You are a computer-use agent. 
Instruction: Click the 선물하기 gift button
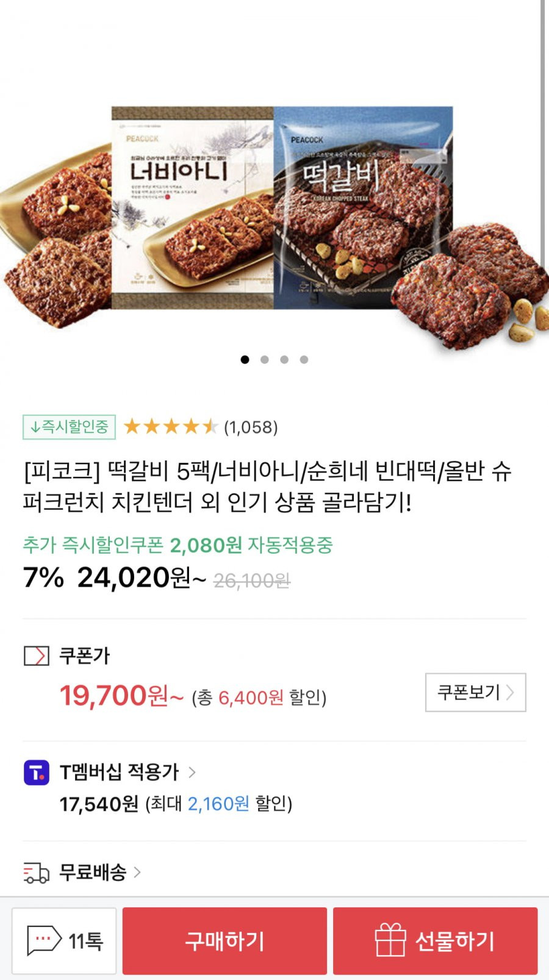435,940
